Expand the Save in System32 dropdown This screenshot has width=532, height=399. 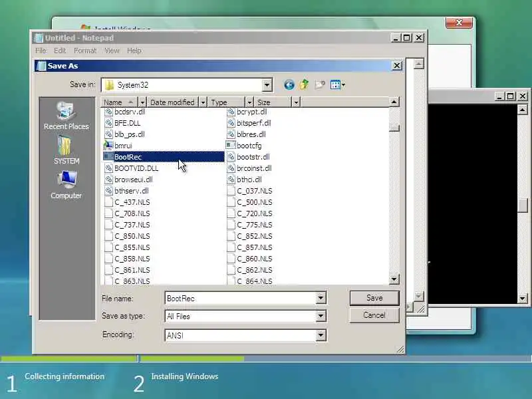[x=267, y=85]
